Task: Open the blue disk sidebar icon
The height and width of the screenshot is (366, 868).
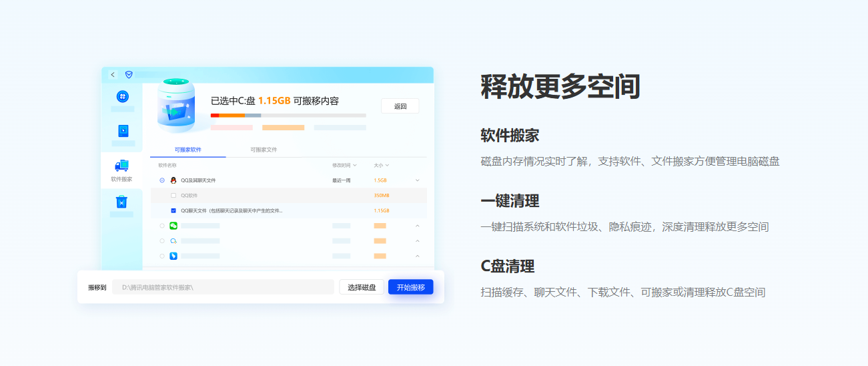Action: tap(123, 131)
